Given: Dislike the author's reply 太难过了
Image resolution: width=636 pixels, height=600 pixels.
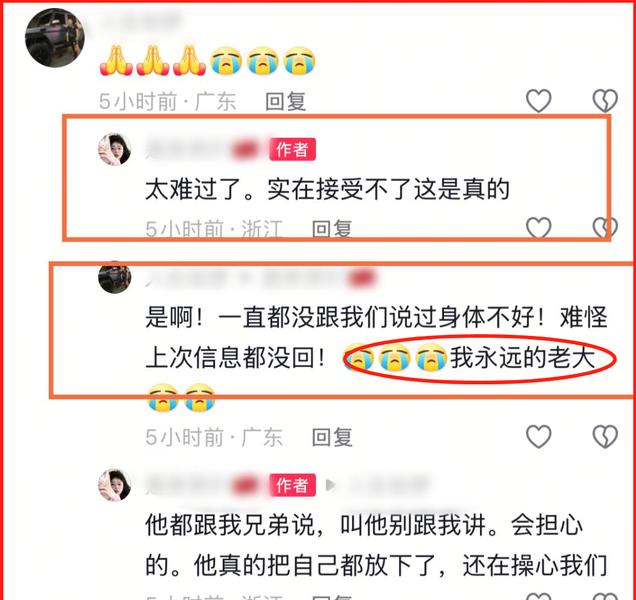Looking at the screenshot, I should pos(605,228).
